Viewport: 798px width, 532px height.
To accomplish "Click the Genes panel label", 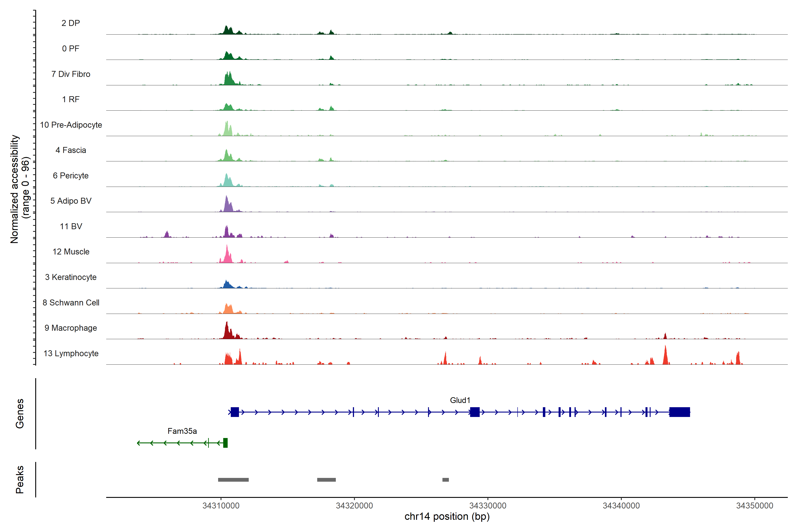I will coord(20,414).
